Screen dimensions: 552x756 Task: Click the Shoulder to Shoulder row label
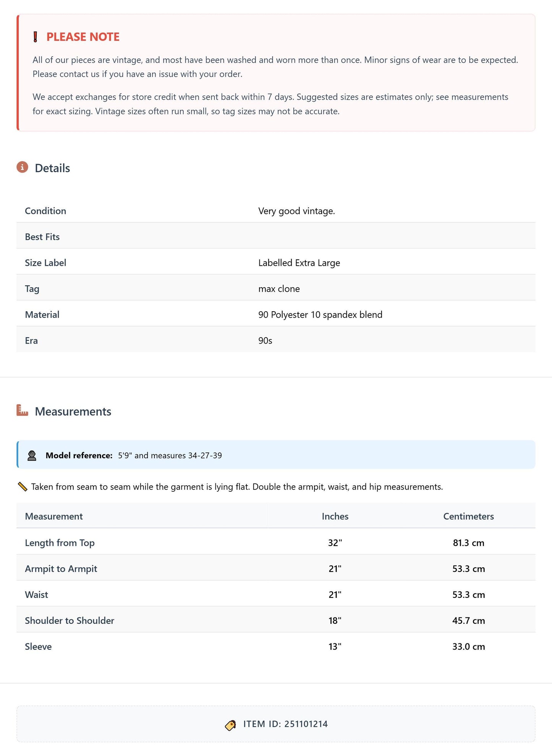click(70, 620)
